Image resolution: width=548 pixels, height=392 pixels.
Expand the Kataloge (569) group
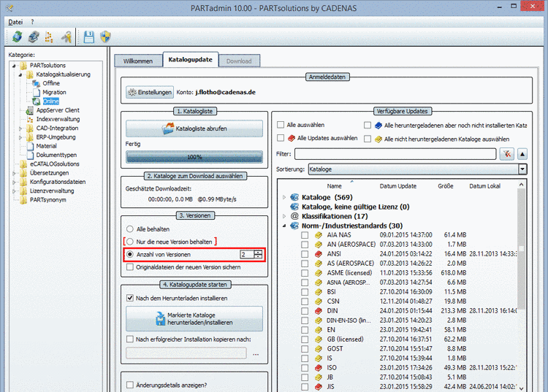(284, 198)
